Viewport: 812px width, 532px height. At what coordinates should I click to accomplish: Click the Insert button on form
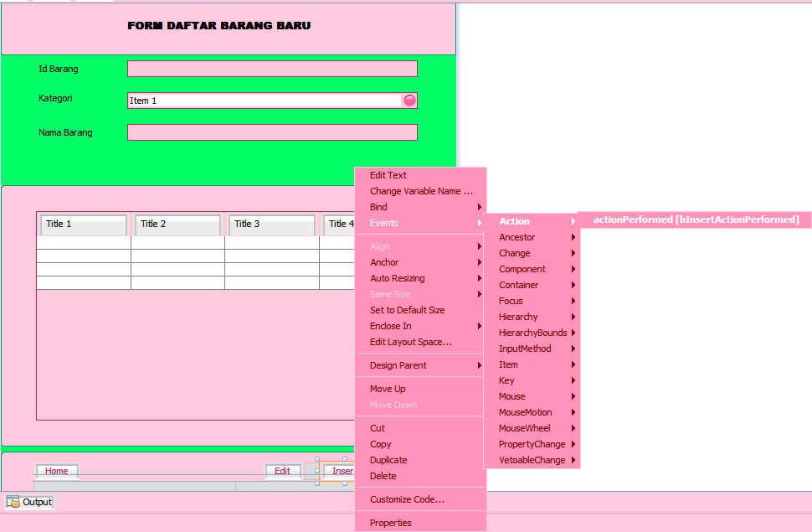337,471
